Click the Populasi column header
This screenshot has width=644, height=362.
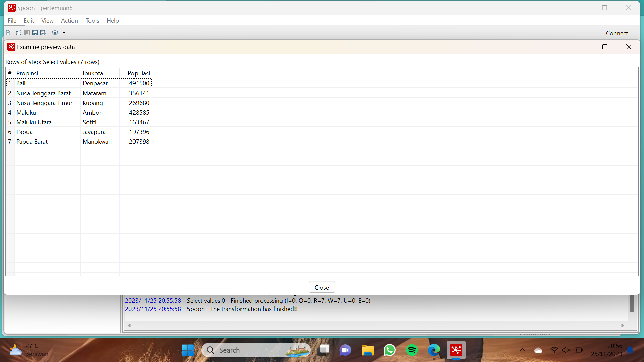[x=139, y=73]
